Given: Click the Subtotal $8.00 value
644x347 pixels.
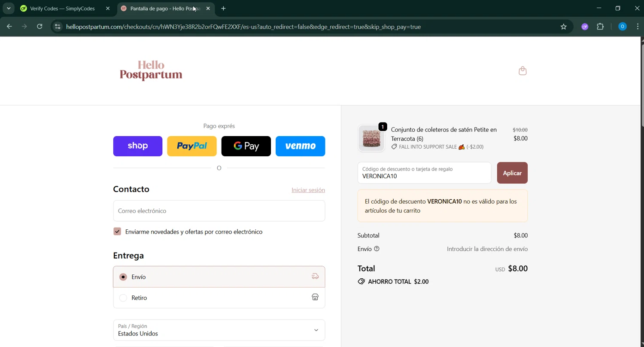Looking at the screenshot, I should 521,235.
